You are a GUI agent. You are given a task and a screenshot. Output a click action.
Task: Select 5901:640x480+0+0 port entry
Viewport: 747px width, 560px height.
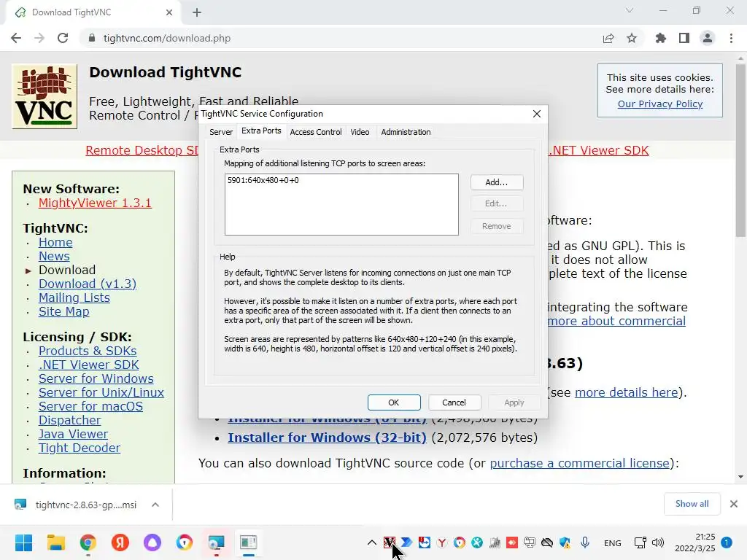(263, 181)
